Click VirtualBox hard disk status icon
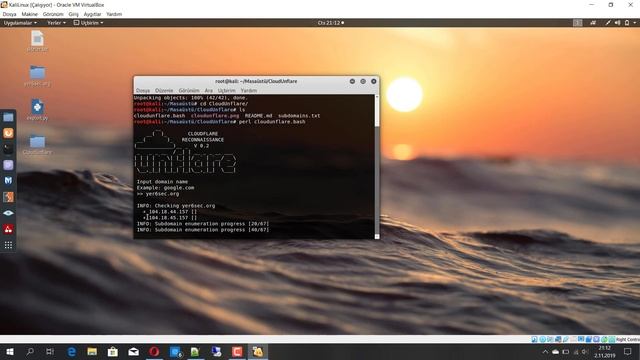Image resolution: width=640 pixels, height=360 pixels. point(534,339)
